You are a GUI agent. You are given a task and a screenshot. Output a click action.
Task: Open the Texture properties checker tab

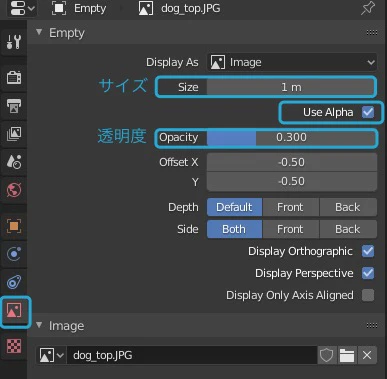pyautogui.click(x=14, y=346)
